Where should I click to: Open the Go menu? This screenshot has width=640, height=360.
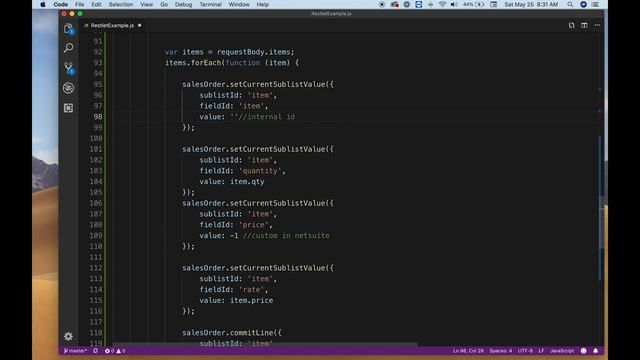164,4
